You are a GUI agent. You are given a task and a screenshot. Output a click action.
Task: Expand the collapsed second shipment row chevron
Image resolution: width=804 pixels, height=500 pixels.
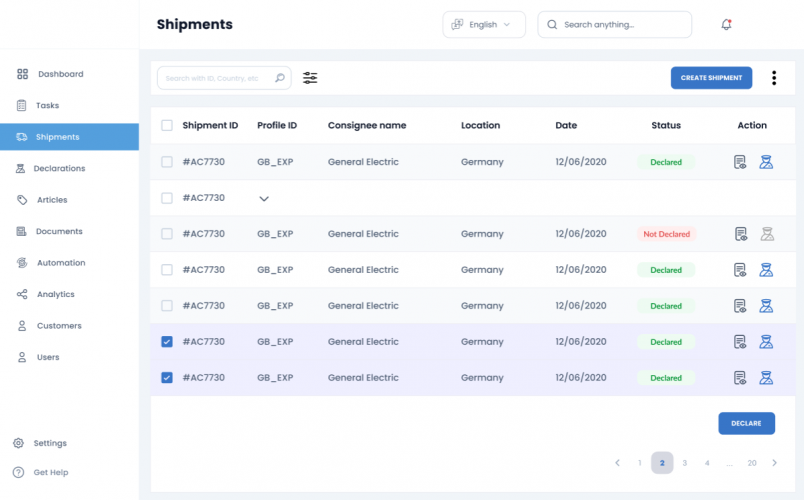click(264, 199)
